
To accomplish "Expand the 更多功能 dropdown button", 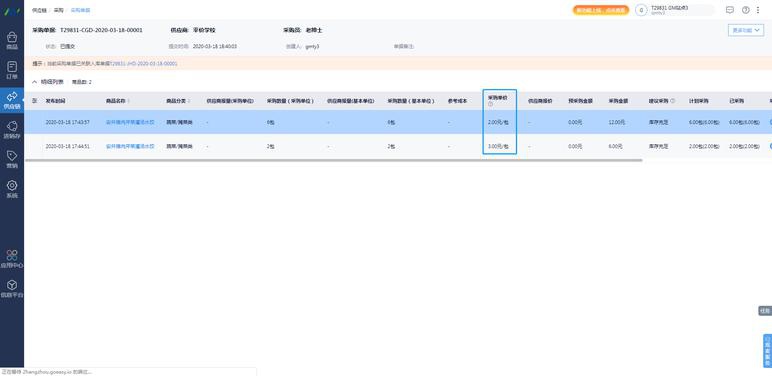I will (x=746, y=30).
